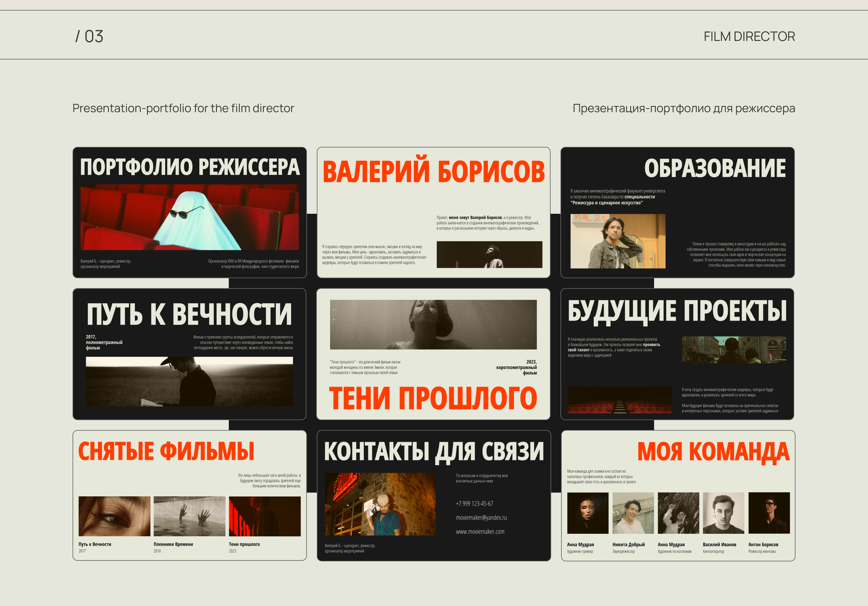Select the БУДУЩИЕ ПРОЕКТЫ heading
Viewport: 868px width, 606px height.
coord(677,312)
